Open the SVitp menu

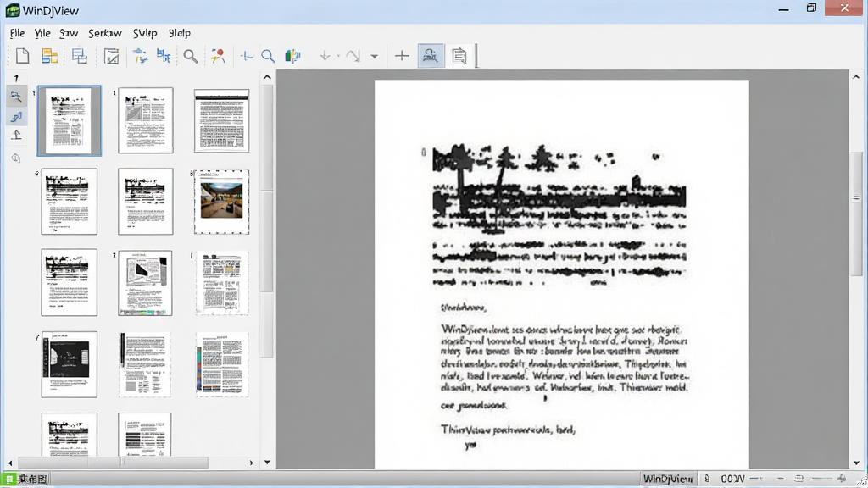[145, 33]
